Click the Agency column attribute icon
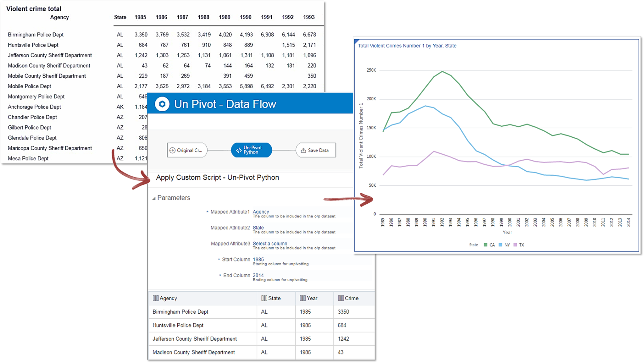This screenshot has width=644, height=363. tap(156, 298)
